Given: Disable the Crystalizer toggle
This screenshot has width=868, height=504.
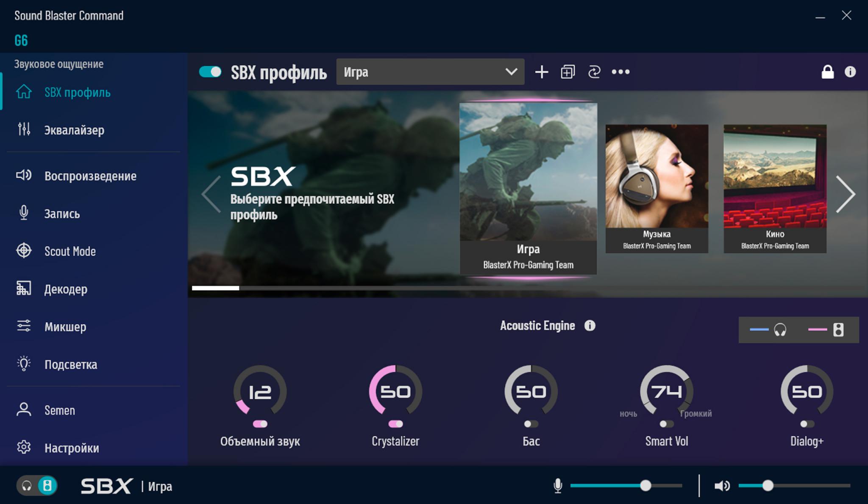Looking at the screenshot, I should (x=395, y=424).
